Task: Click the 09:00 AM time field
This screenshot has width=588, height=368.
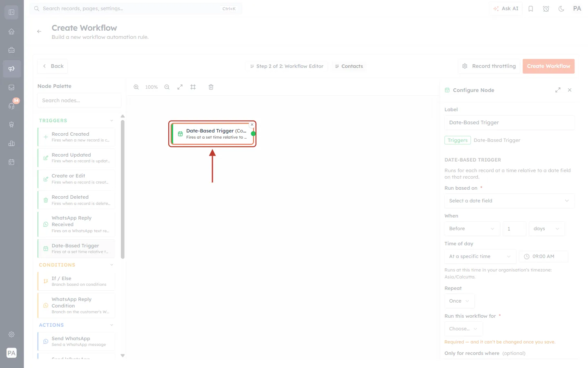Action: pyautogui.click(x=543, y=256)
